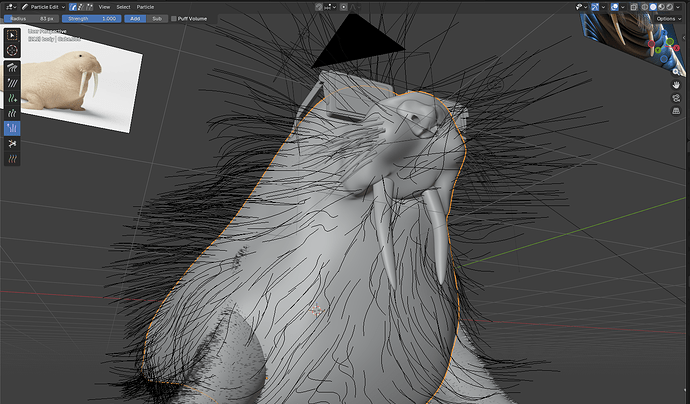The height and width of the screenshot is (404, 690).
Task: Open the Particle menu
Action: [145, 7]
